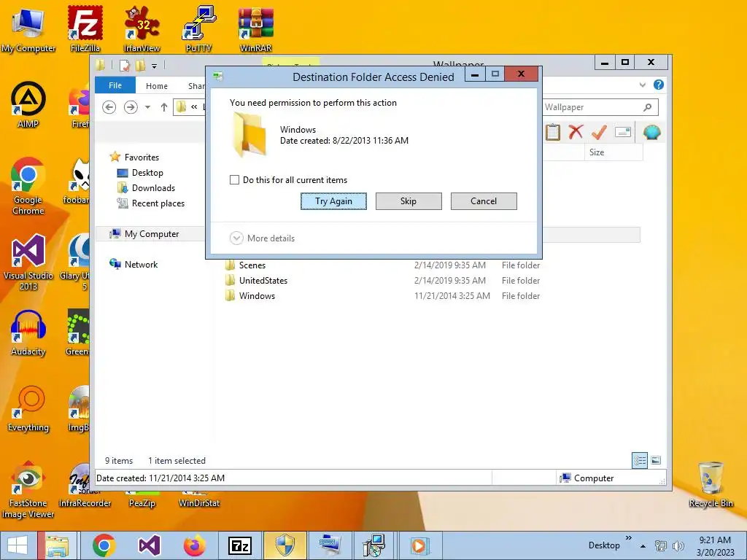Click the network tray icon
Image resolution: width=747 pixels, height=560 pixels.
661,546
